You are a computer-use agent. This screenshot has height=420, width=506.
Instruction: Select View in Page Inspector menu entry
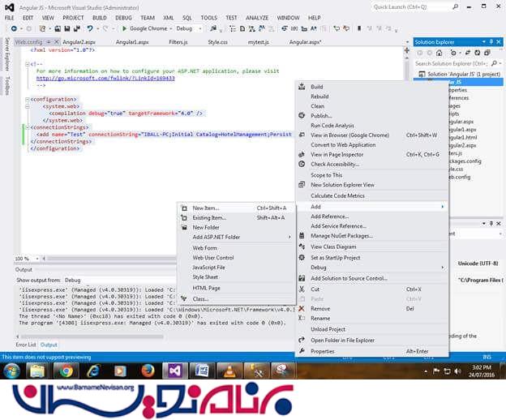click(337, 154)
